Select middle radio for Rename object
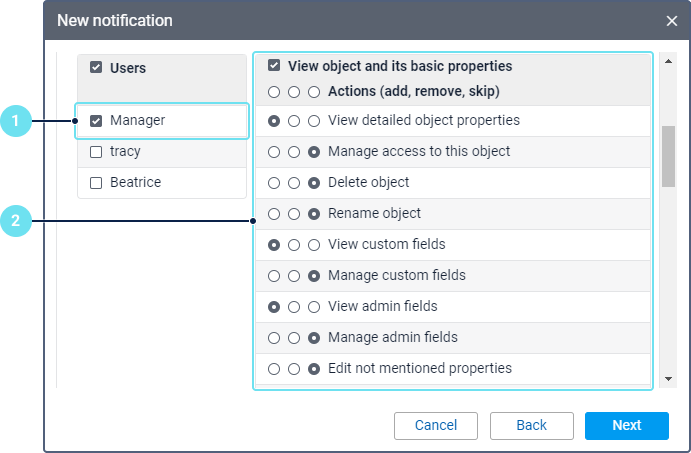The image size is (691, 453). (294, 214)
